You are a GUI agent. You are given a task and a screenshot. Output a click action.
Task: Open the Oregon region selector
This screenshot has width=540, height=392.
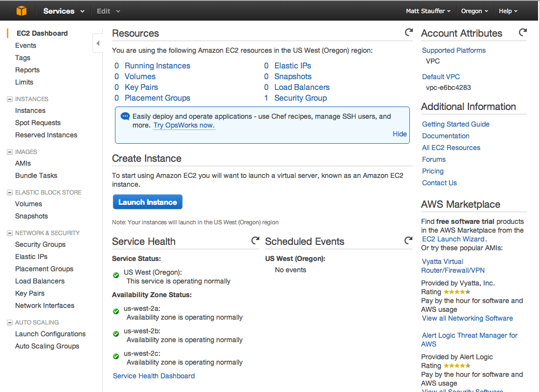click(474, 11)
